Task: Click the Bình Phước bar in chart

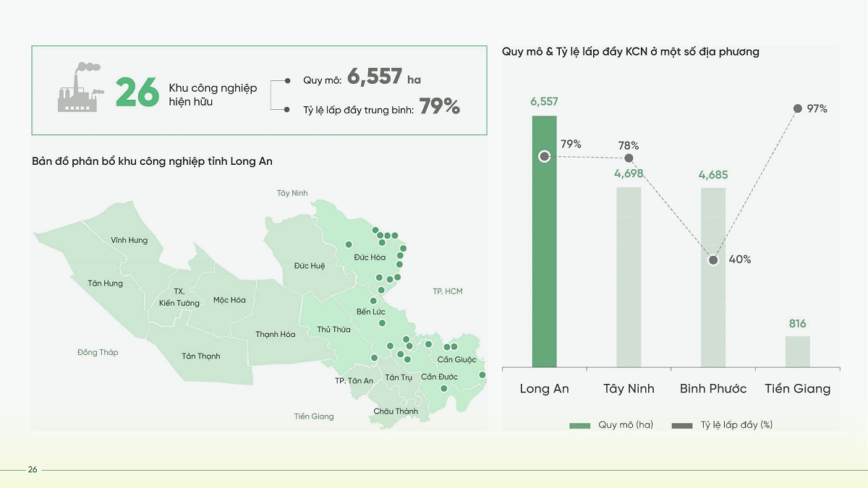Action: point(712,278)
